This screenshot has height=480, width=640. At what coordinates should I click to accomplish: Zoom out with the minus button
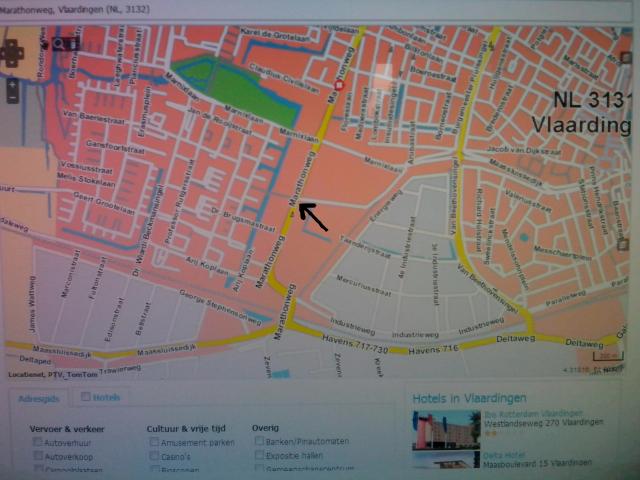(13, 99)
